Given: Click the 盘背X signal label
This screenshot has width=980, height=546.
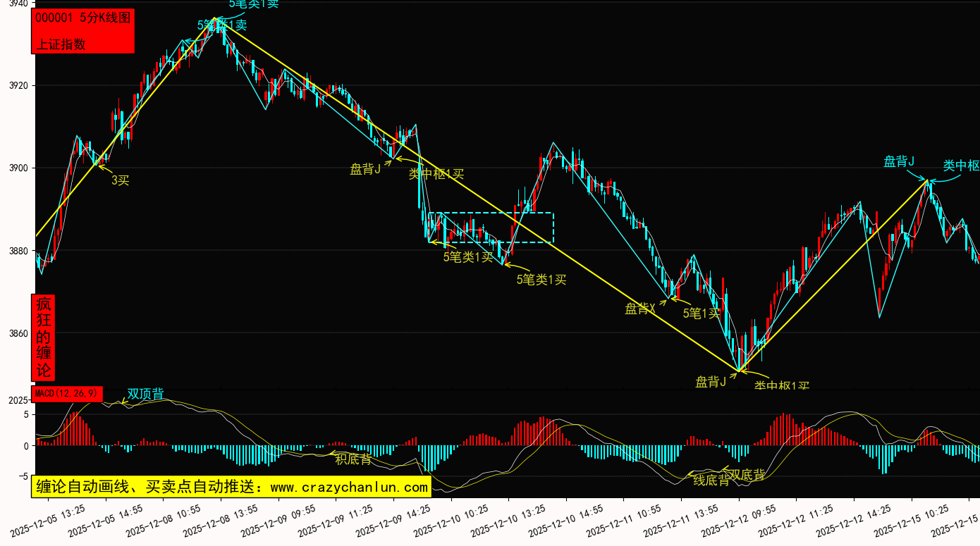Looking at the screenshot, I should [x=640, y=309].
